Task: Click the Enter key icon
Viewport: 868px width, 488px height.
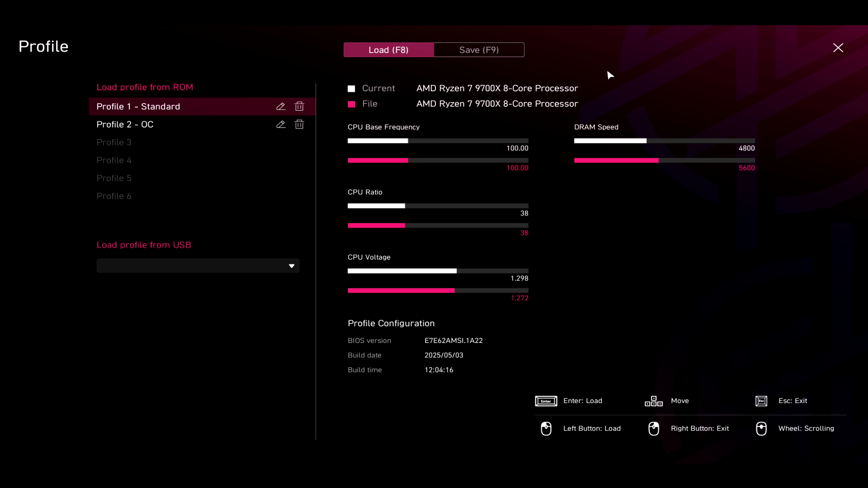Action: coord(546,401)
